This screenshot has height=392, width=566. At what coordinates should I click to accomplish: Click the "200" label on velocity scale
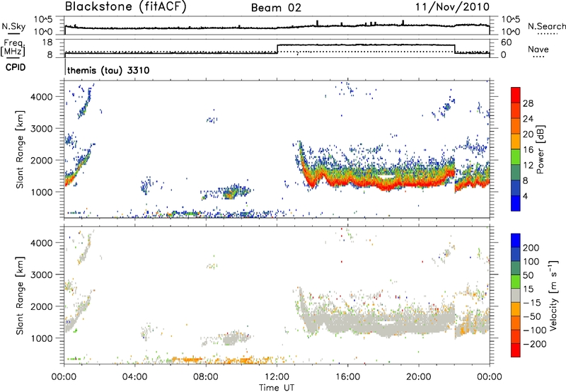coord(531,248)
